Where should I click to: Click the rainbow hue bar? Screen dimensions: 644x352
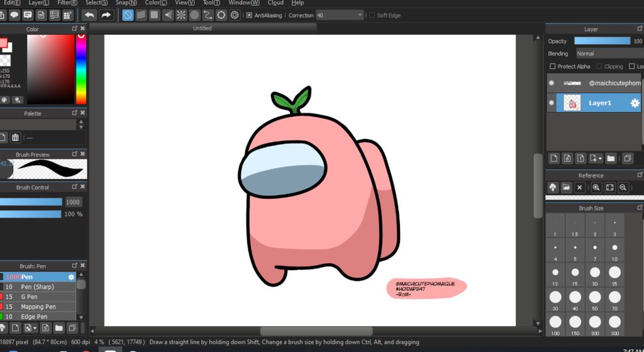[x=81, y=69]
